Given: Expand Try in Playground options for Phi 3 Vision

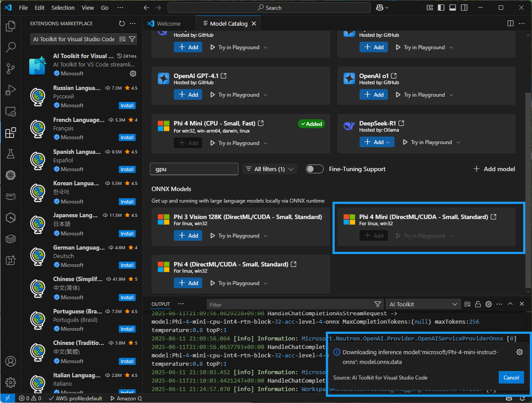Looking at the screenshot, I should (266, 236).
